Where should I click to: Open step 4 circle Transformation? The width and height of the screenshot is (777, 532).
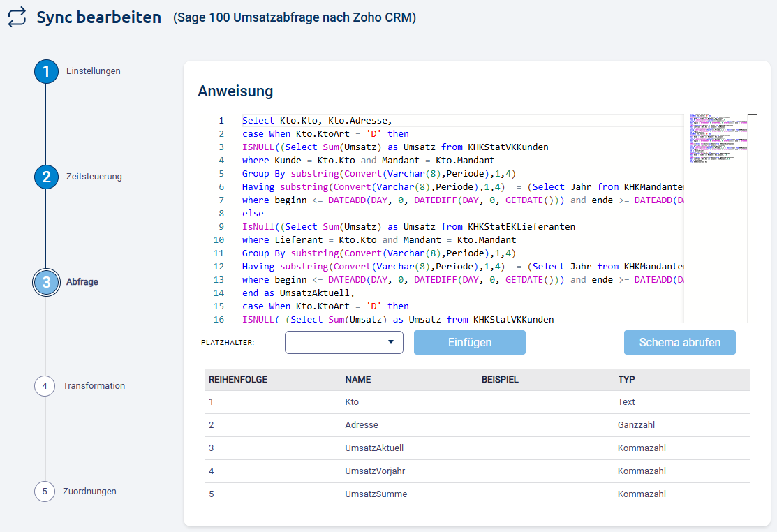tap(45, 386)
